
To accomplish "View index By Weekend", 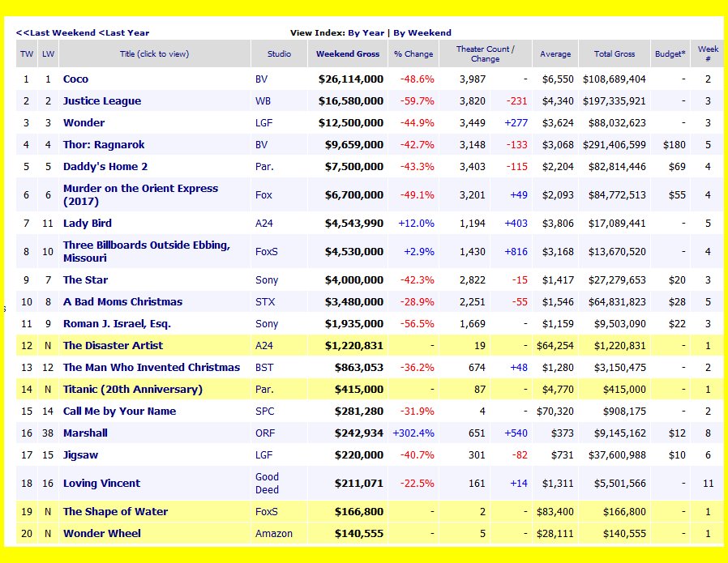I will (x=422, y=33).
